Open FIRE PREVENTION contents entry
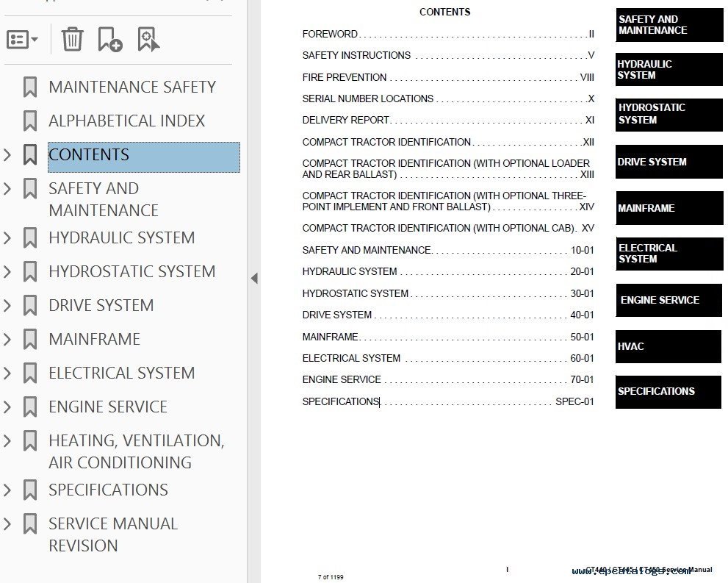This screenshot has width=728, height=583. [x=345, y=77]
